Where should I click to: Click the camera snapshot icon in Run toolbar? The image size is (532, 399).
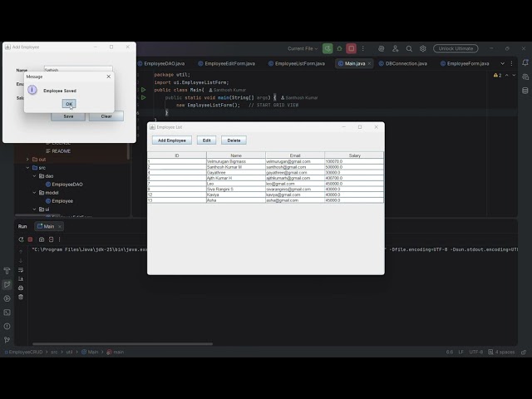[42, 239]
